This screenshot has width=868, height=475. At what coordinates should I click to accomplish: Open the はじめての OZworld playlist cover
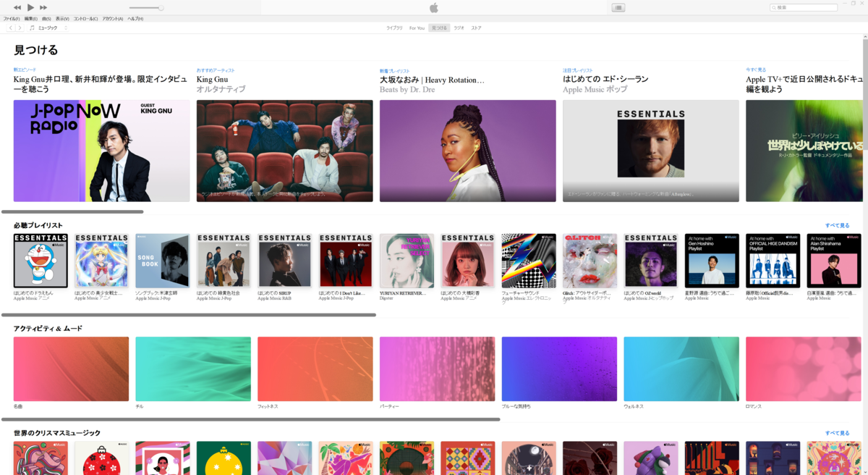[651, 261]
